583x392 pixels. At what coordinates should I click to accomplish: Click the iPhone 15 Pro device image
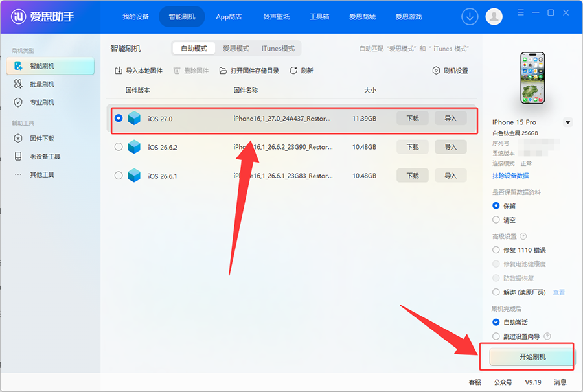(532, 78)
